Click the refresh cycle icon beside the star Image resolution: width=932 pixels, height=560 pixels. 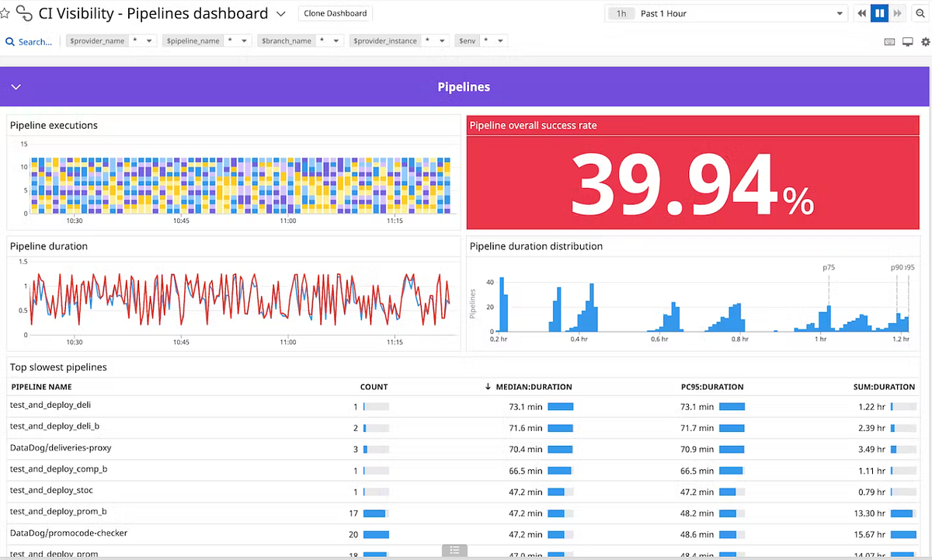coord(23,13)
